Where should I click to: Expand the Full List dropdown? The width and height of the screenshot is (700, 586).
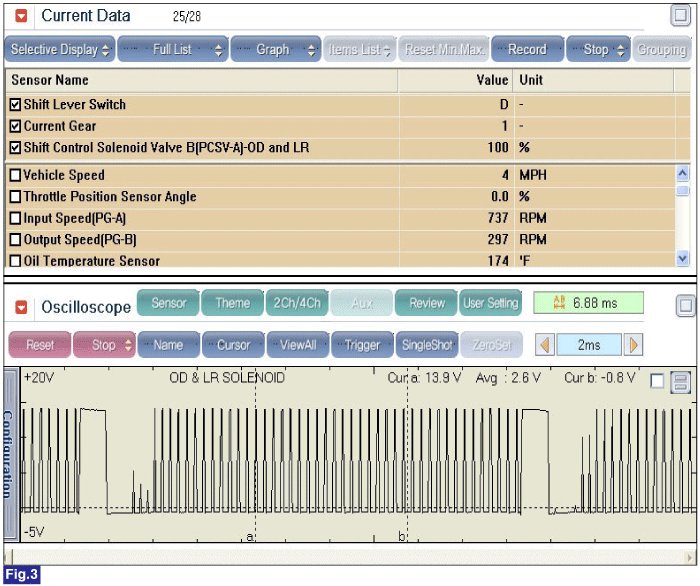pos(173,49)
